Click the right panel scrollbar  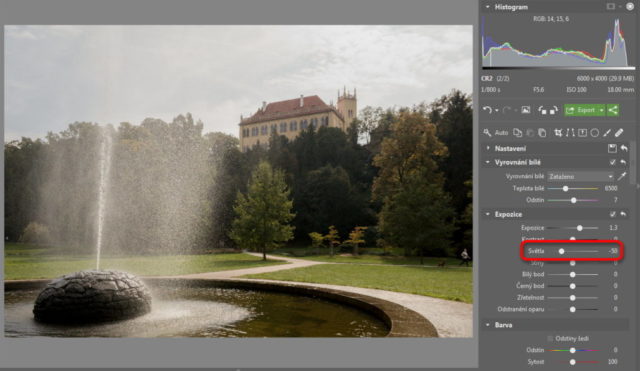click(x=633, y=163)
